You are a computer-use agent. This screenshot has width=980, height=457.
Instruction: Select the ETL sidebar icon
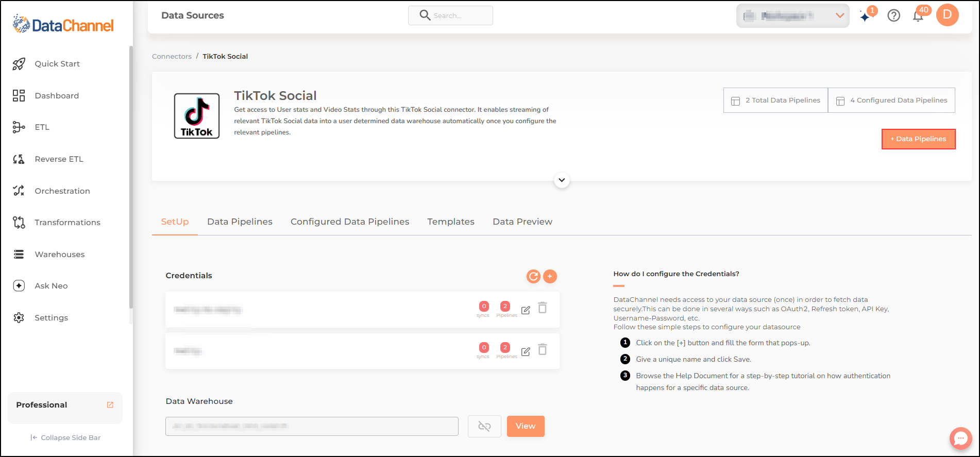point(19,127)
